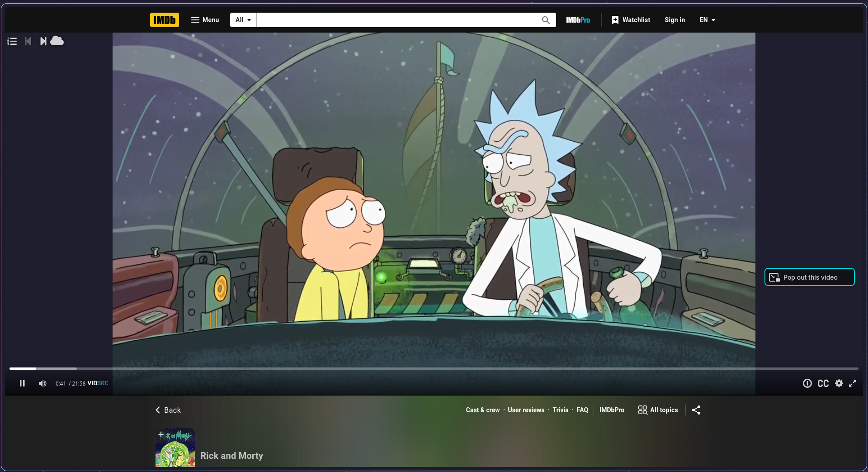
Task: Click the report issue icon
Action: tap(807, 383)
